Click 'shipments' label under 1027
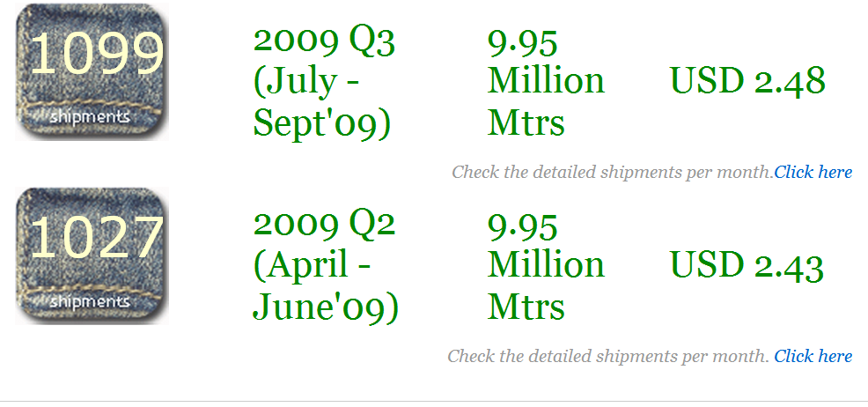868x407 pixels. tap(90, 301)
